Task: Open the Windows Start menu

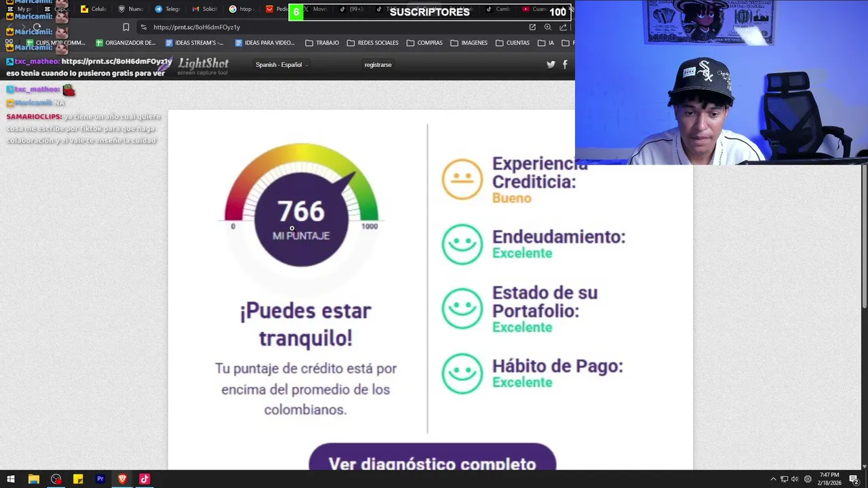Action: click(11, 479)
